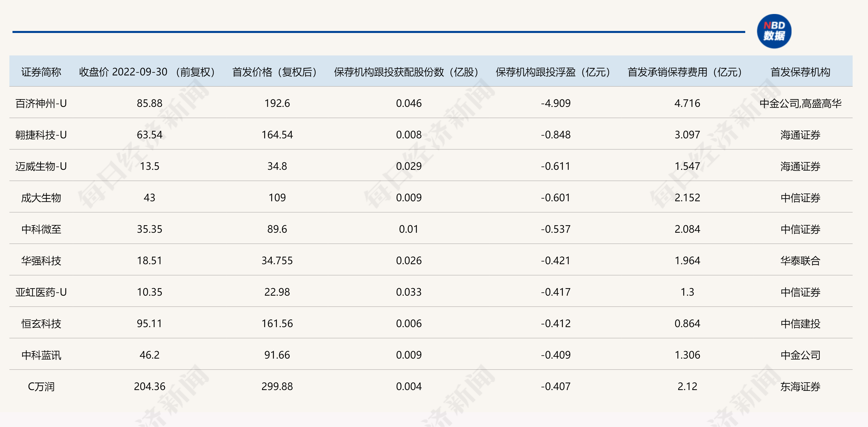Screen dimensions: 868x427
Task: Click floating loss value -4.909
Action: tap(556, 103)
